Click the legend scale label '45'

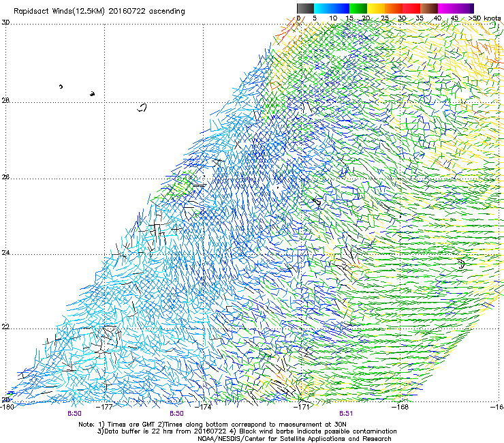[x=454, y=18]
